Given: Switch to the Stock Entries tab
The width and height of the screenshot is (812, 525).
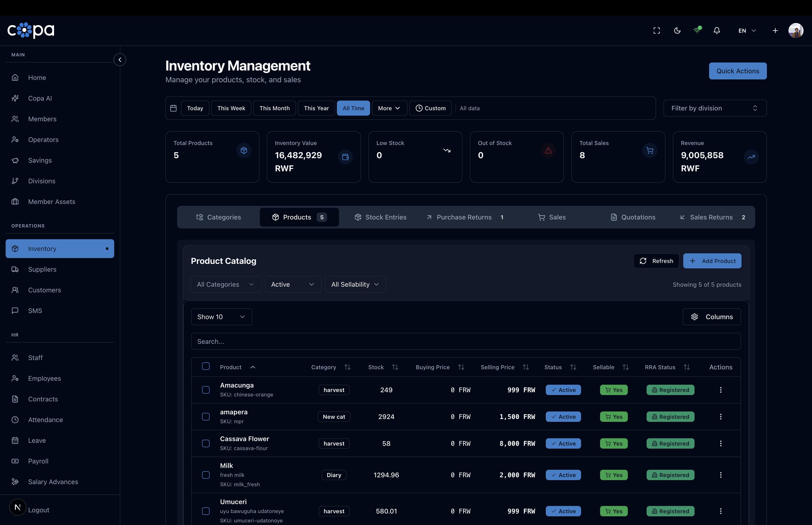Looking at the screenshot, I should tap(381, 217).
